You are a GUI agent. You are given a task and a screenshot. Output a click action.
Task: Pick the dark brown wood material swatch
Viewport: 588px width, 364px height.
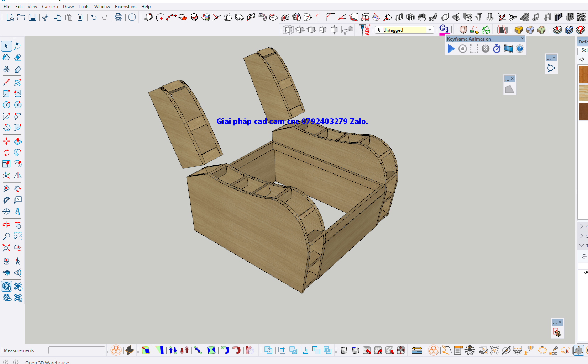point(584,111)
